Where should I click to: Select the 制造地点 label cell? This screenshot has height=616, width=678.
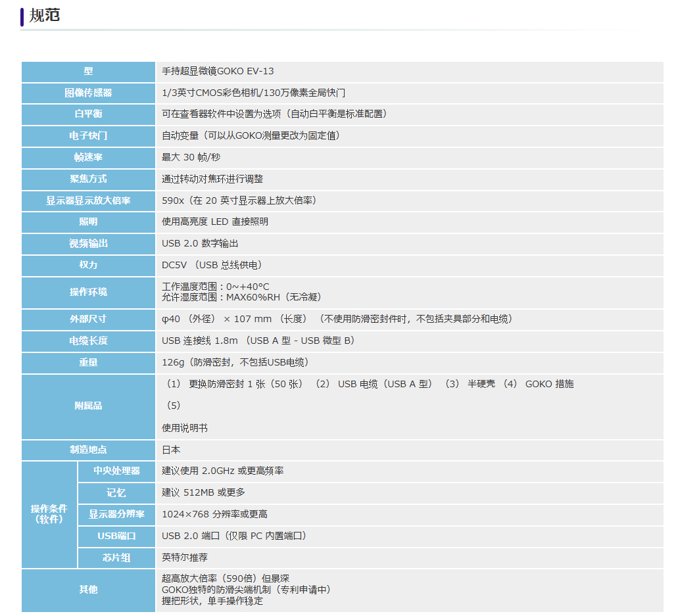tap(88, 450)
